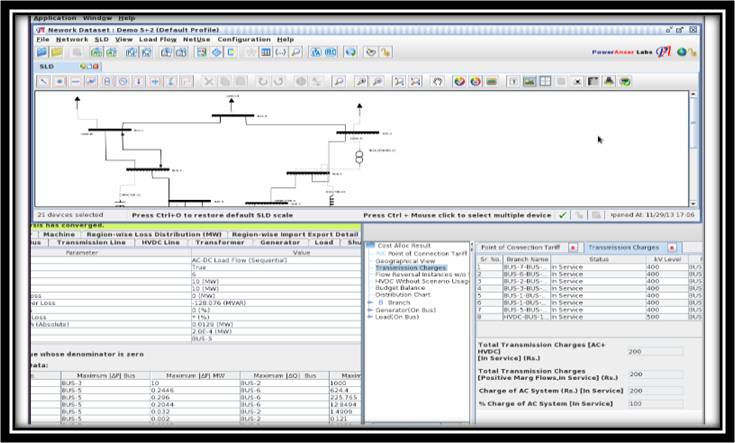The width and height of the screenshot is (735, 443).
Task: Expand the Branch tree node
Action: coord(370,302)
